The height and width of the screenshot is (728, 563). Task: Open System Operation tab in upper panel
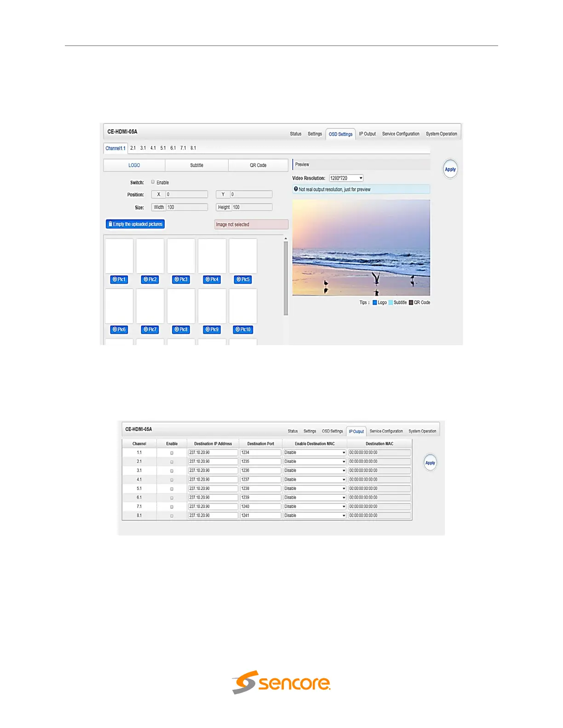pos(442,134)
